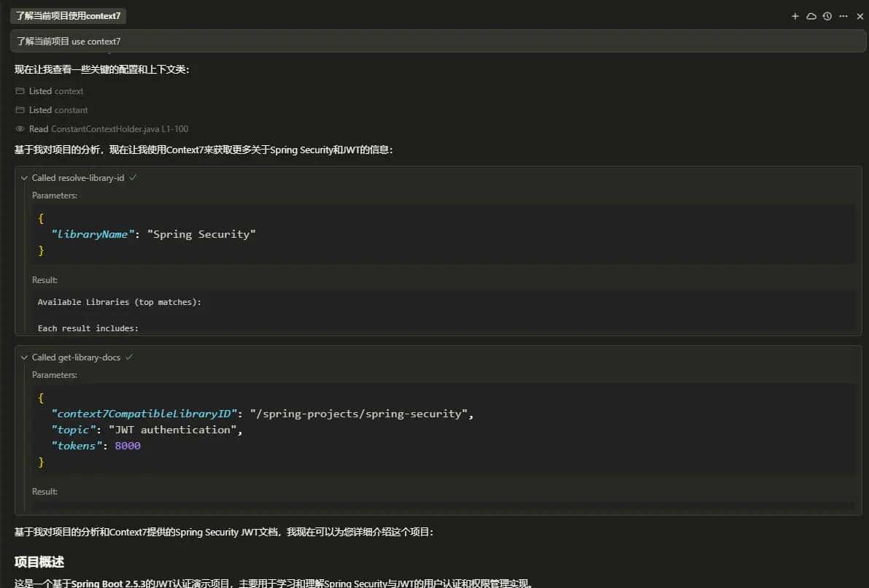Start a new chat with plus icon
This screenshot has height=588, width=869.
pos(795,16)
